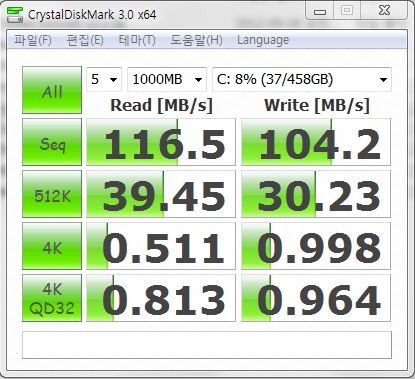Open the Language menu

pos(263,40)
